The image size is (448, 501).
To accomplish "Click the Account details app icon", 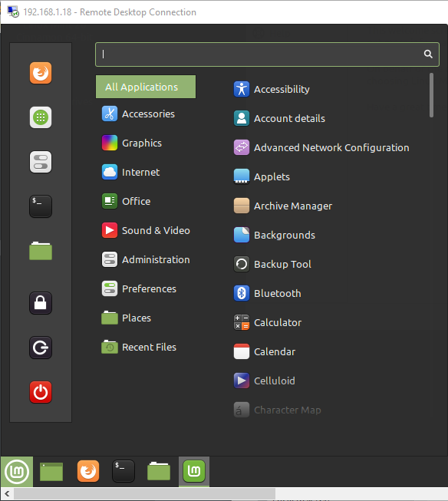I will (242, 118).
